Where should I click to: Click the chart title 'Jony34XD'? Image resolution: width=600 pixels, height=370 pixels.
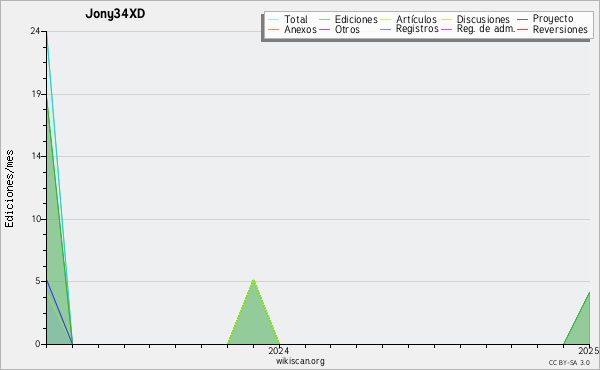click(x=115, y=14)
